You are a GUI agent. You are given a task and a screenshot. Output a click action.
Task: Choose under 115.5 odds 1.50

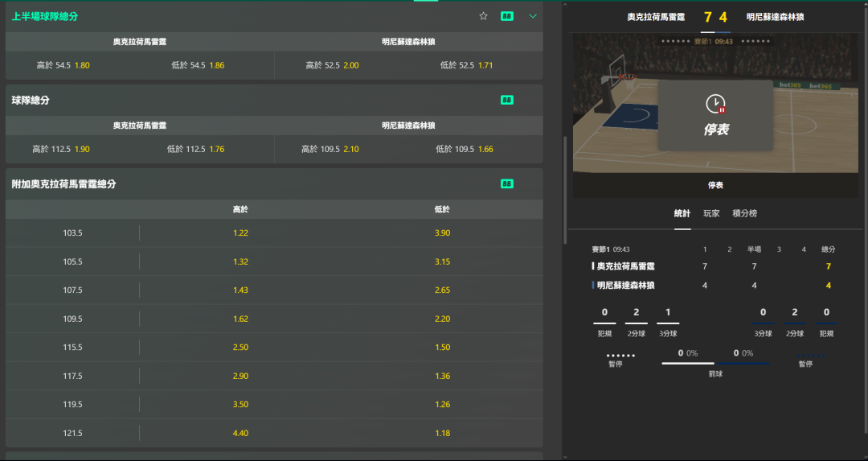point(442,347)
